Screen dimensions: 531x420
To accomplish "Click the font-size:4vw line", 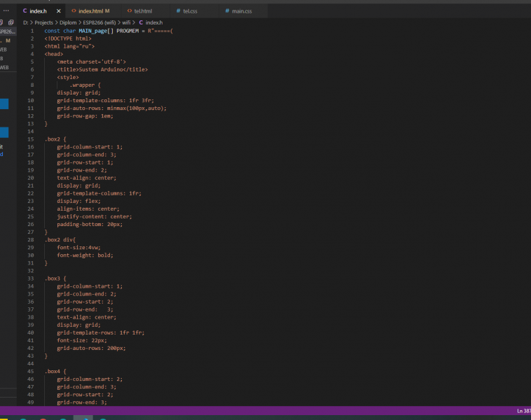I will tap(78, 247).
